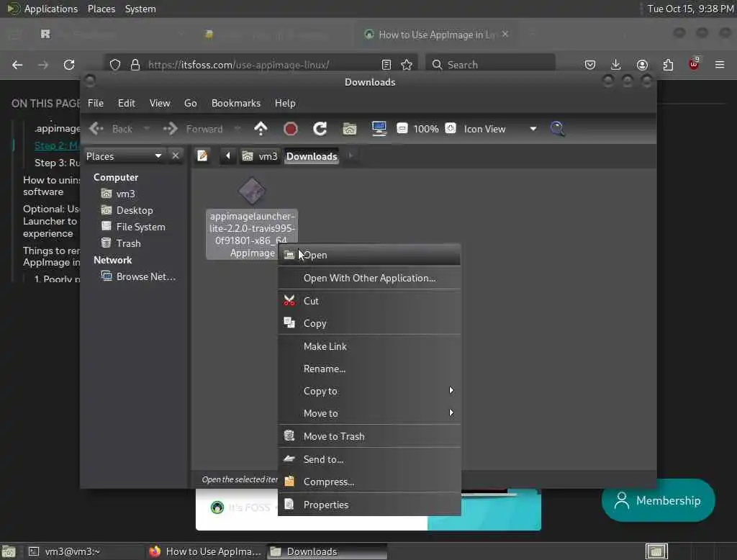Open the Applications panel menu
The image size is (737, 560).
coord(51,9)
